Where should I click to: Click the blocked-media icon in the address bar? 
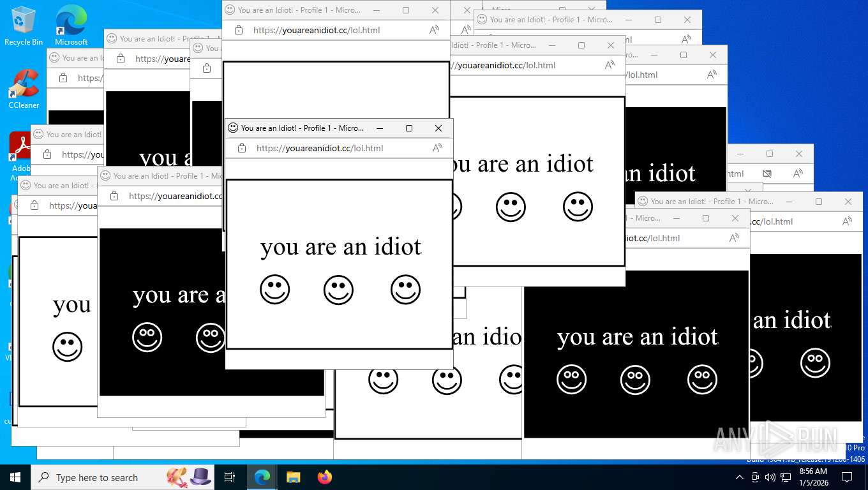point(767,174)
